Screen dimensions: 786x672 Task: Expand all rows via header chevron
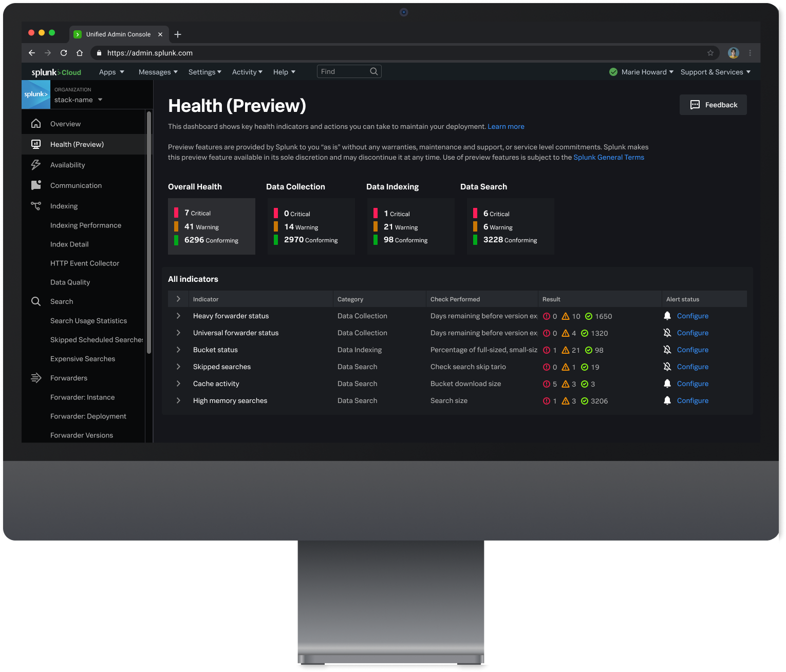(178, 299)
